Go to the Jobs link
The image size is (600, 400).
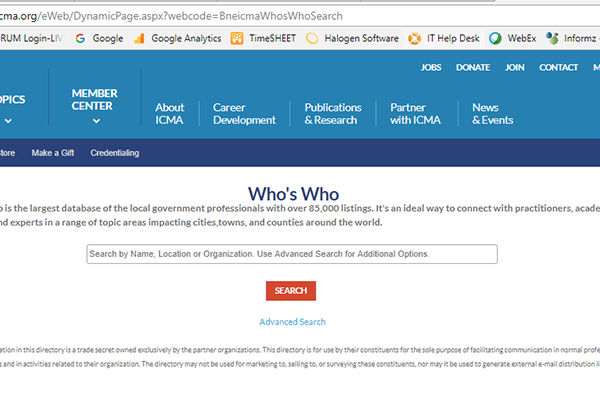coord(431,67)
